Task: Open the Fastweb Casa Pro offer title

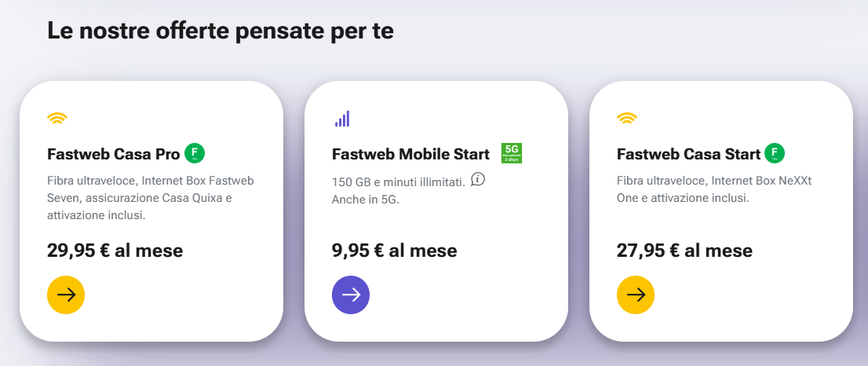Action: (113, 154)
